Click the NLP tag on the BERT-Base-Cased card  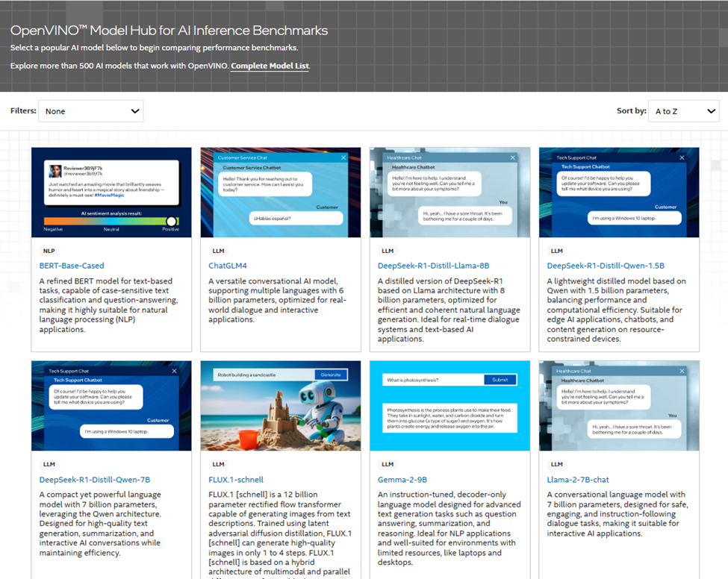[49, 251]
